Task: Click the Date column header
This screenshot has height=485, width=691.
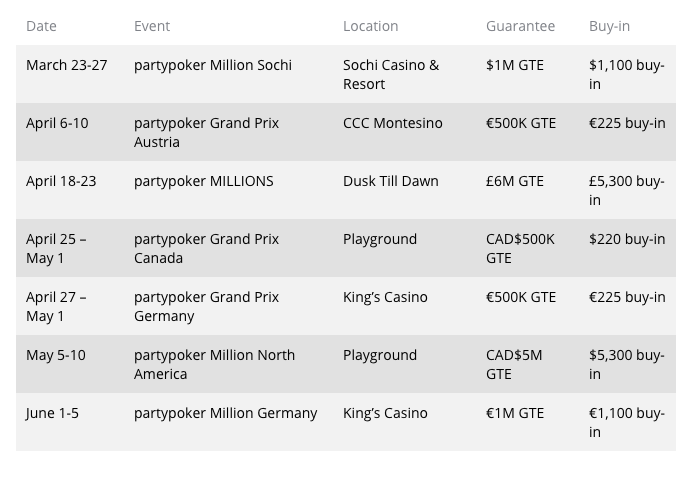Action: point(41,26)
